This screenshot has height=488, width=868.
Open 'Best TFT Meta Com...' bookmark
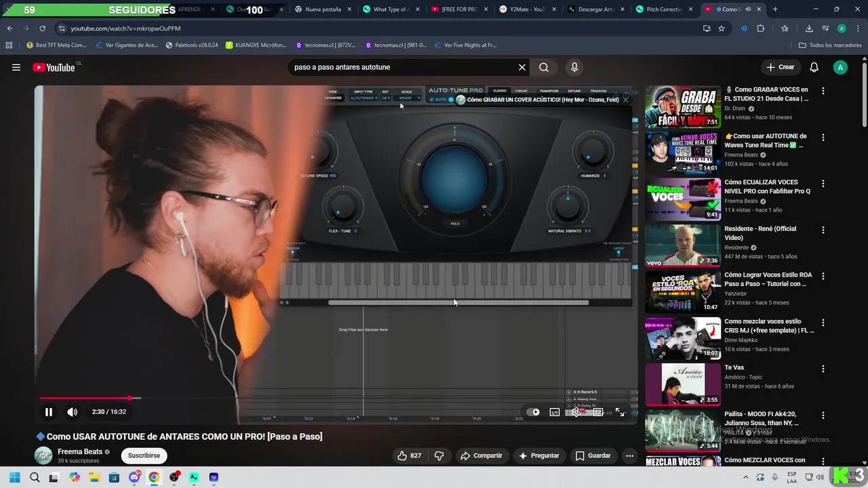click(56, 45)
